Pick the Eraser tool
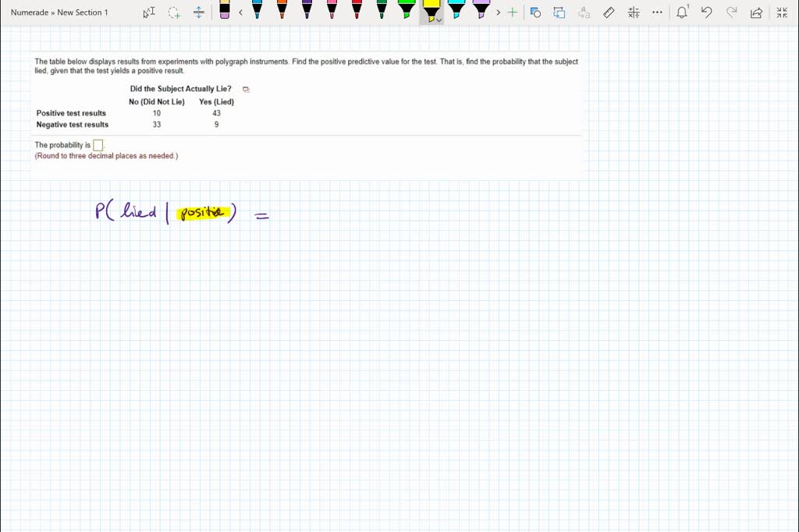799x532 pixels. point(226,12)
